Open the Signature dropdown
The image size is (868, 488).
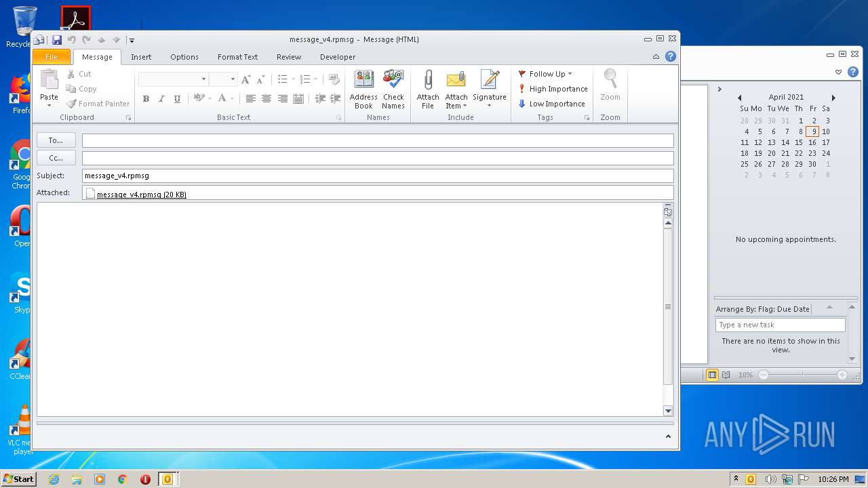(x=490, y=89)
